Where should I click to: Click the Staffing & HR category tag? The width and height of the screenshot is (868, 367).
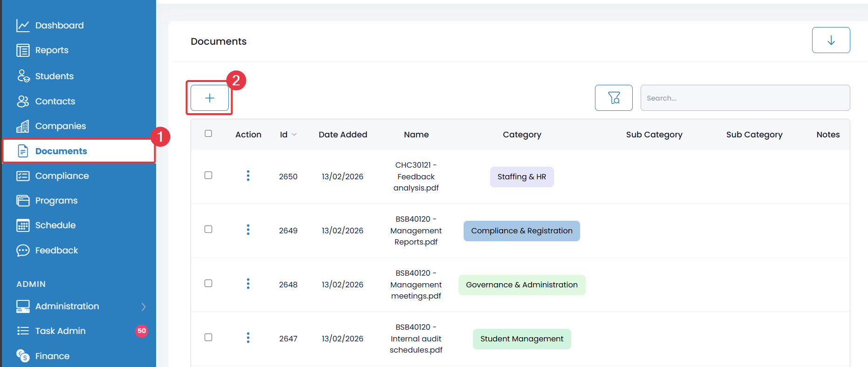(x=521, y=177)
